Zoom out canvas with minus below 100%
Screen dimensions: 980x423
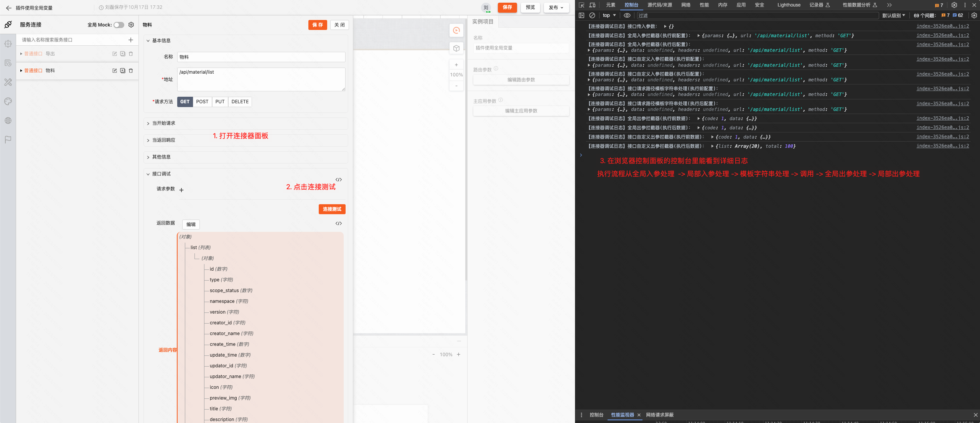coord(456,86)
